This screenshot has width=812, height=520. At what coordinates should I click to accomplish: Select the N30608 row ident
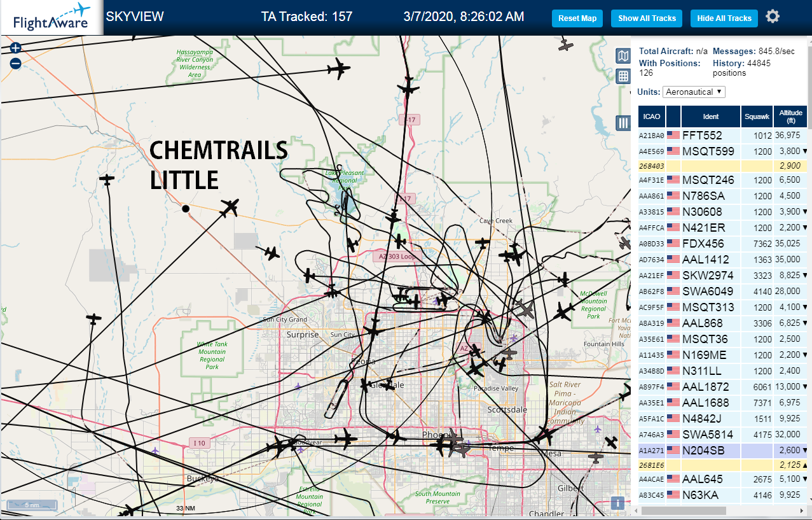702,211
